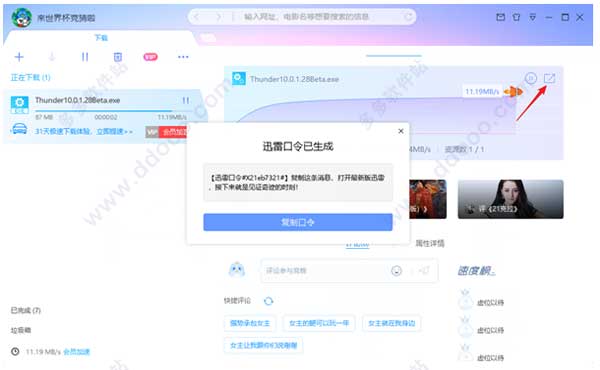Click the clock icon in the status bar
600x370 pixels.
(x=15, y=351)
